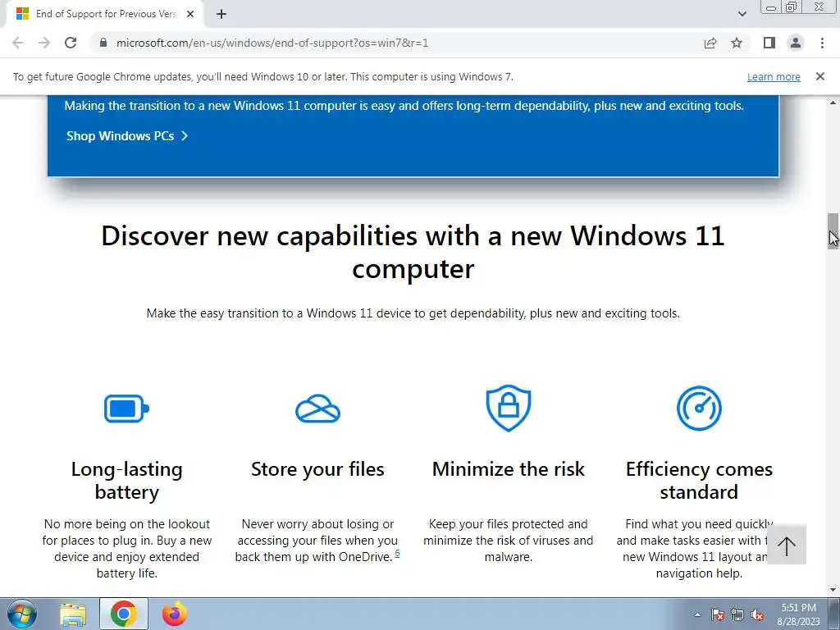
Task: Open the Chrome profile avatar
Action: 796,43
